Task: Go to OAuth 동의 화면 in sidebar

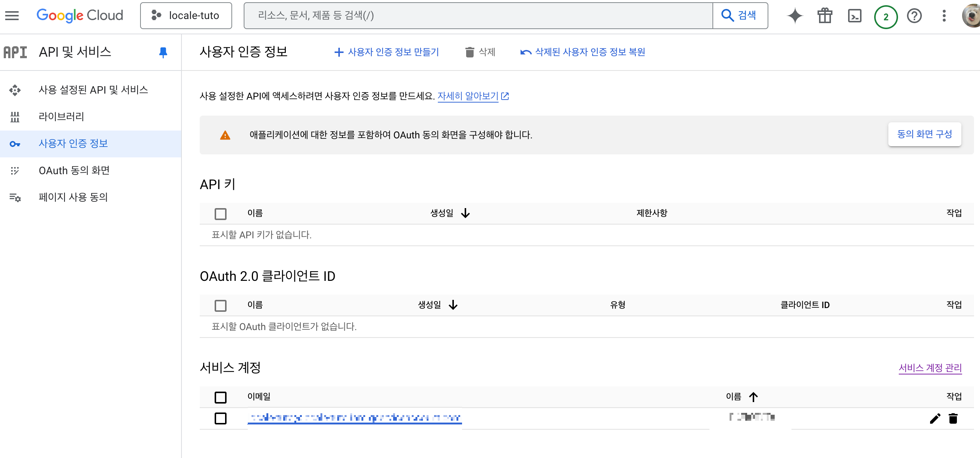Action: (74, 170)
